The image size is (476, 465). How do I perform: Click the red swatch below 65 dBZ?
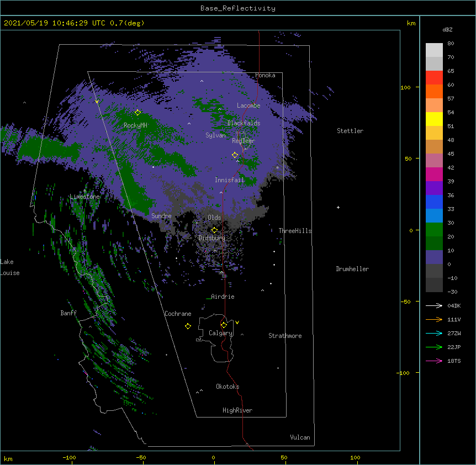coord(434,77)
